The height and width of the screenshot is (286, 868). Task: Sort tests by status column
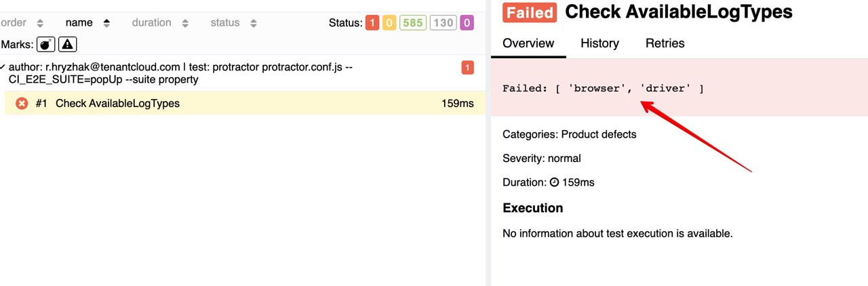pos(234,23)
